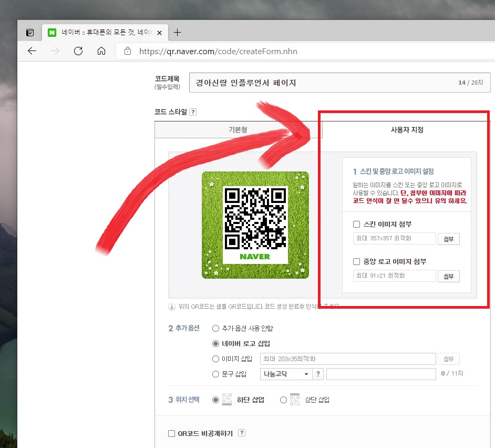
Task: Open help icon next to 코드 스타일
Action: 193,112
